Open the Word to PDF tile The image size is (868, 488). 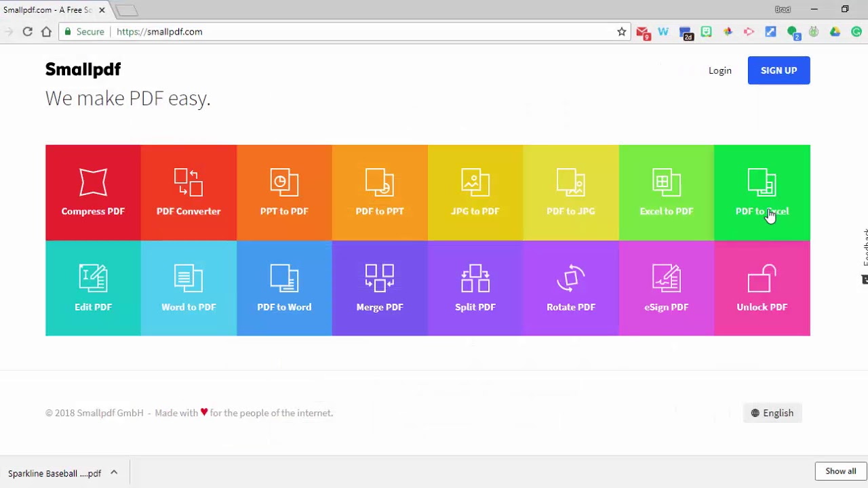(x=189, y=288)
